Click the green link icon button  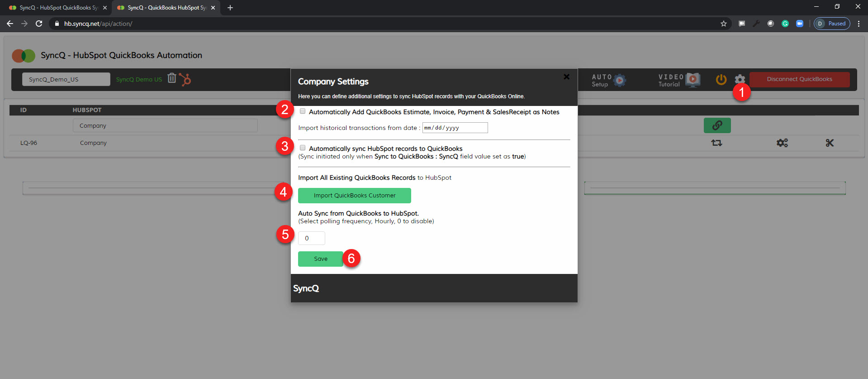click(x=717, y=125)
